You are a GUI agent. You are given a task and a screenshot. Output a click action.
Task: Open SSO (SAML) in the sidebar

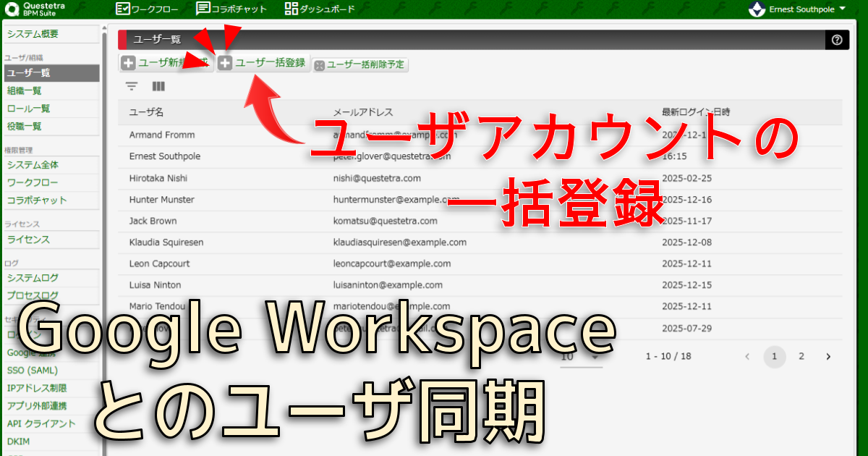pyautogui.click(x=51, y=371)
